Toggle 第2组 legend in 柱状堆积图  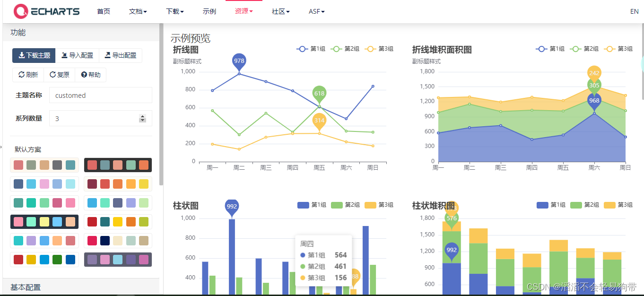[584, 205]
